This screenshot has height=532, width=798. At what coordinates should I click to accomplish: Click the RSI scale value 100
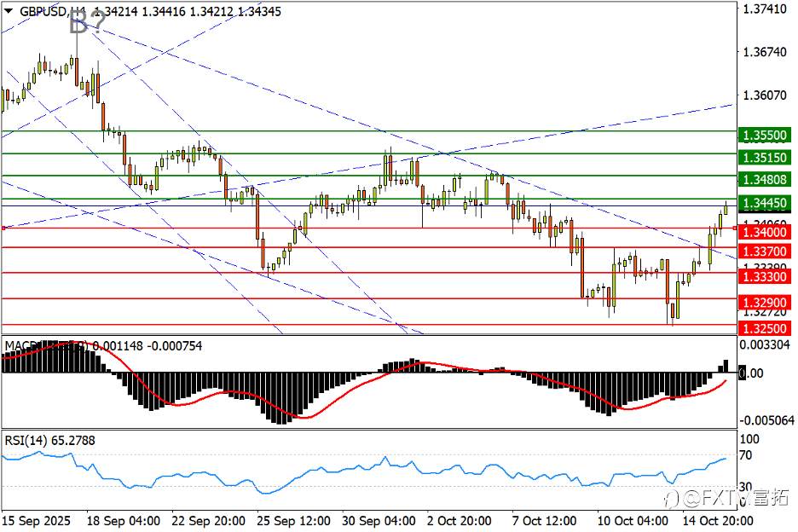[749, 439]
